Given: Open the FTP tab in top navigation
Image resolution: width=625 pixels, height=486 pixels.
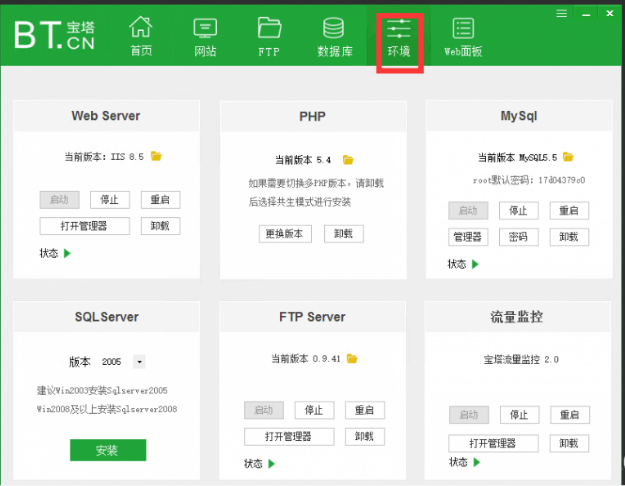Looking at the screenshot, I should (x=269, y=37).
